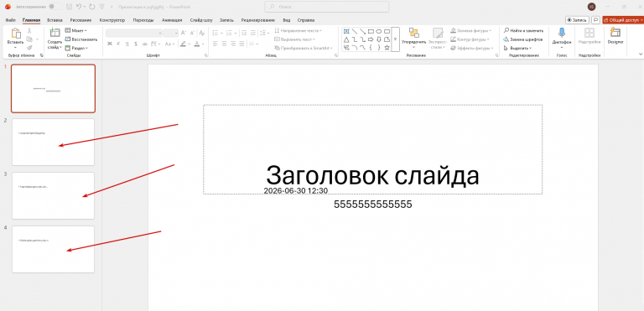Select the Star shape in the gallery
Screen dimensions: 644x311
[387, 48]
